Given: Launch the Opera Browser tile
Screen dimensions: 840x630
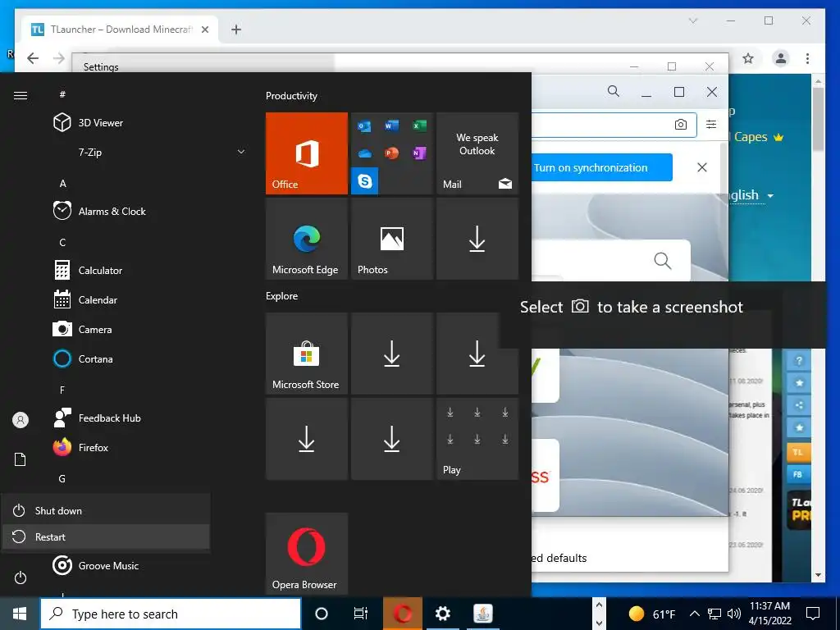Looking at the screenshot, I should [x=307, y=554].
